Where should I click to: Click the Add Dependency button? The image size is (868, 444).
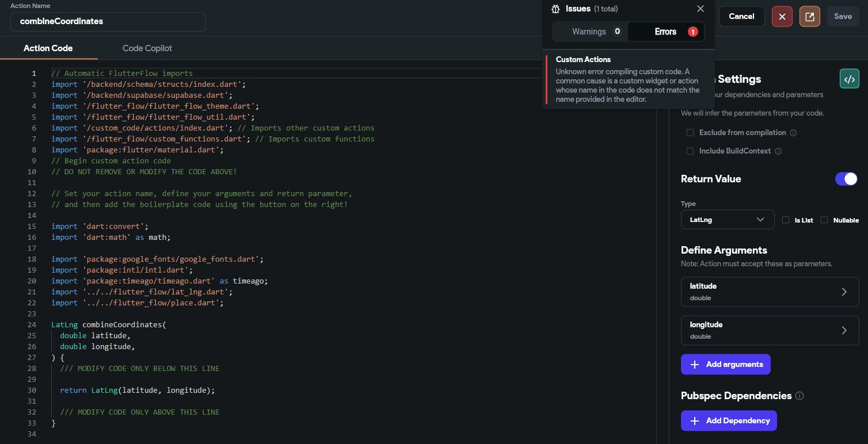pos(729,420)
